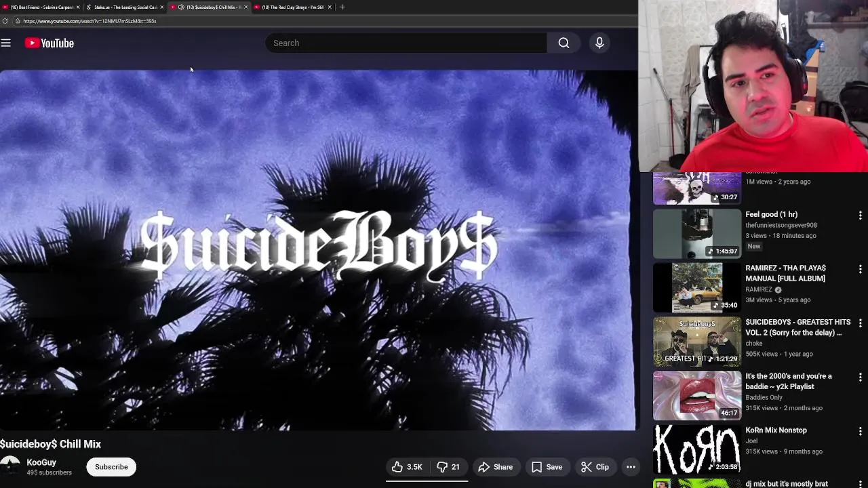Start voice search with microphone icon
868x488 pixels.
599,43
